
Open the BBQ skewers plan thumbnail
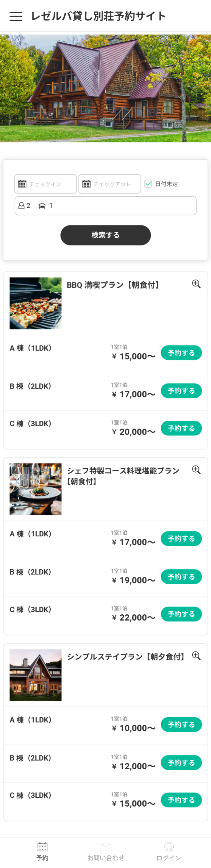pyautogui.click(x=35, y=303)
